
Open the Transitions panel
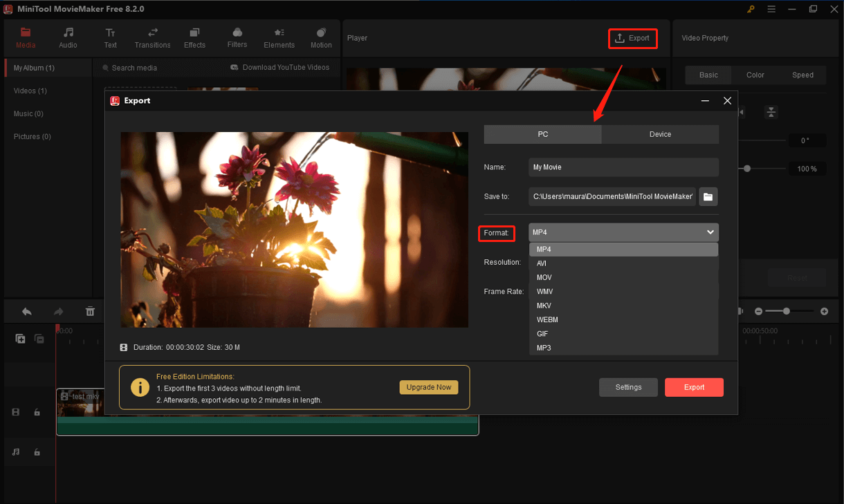[x=152, y=38]
